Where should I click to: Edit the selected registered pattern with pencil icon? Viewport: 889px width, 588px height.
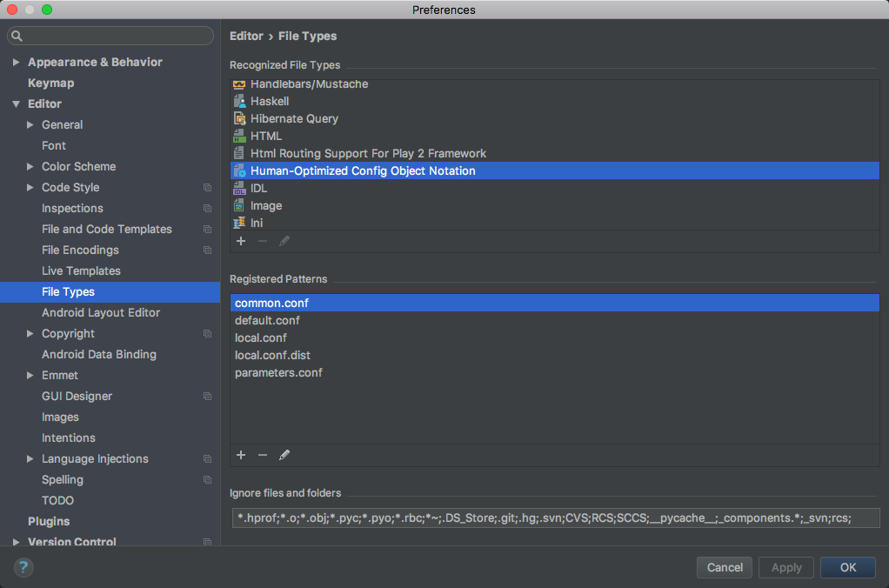point(284,455)
